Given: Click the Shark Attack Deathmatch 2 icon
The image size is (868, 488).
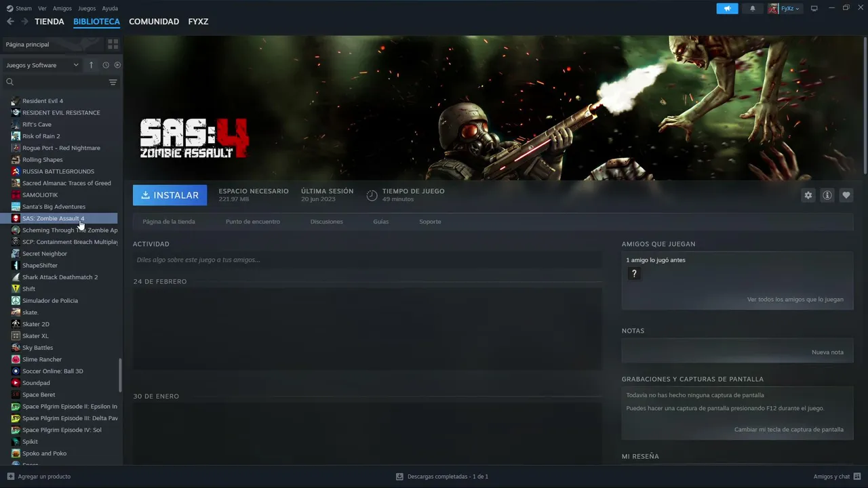Looking at the screenshot, I should coord(16,277).
